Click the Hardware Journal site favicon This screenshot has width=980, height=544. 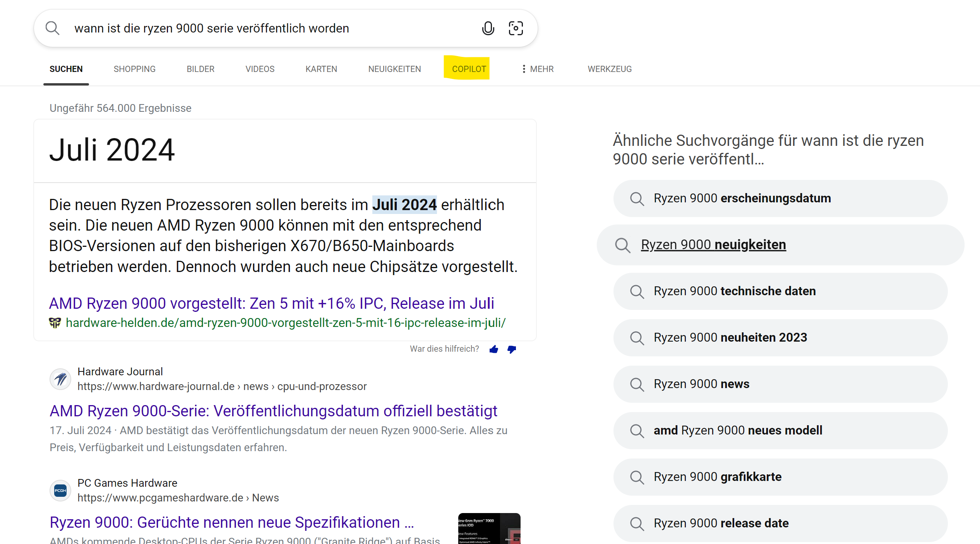[x=60, y=379]
